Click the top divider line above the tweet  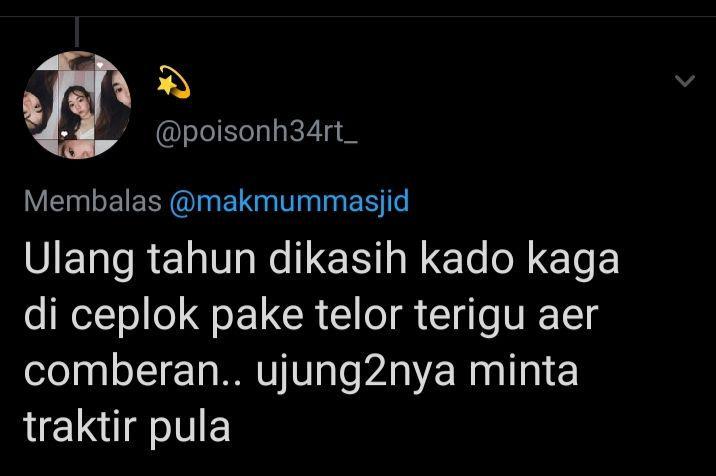pyautogui.click(x=358, y=17)
